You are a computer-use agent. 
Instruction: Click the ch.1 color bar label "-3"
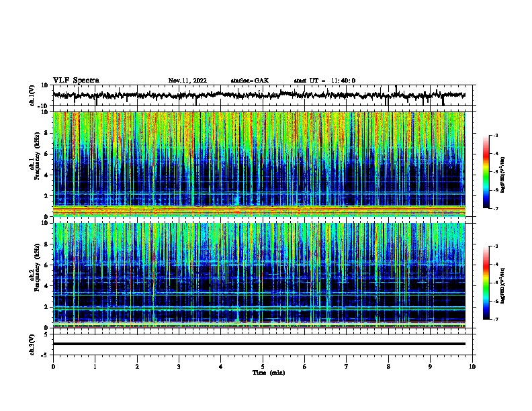point(495,135)
